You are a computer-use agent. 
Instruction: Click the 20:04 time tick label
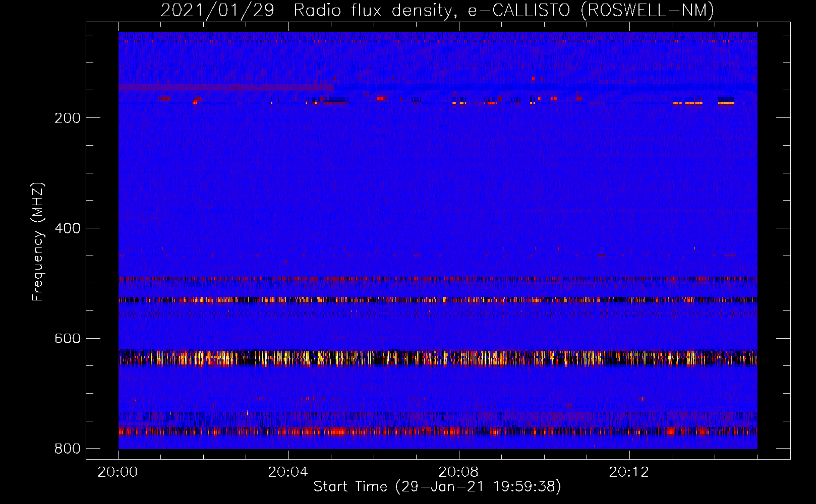click(x=288, y=472)
